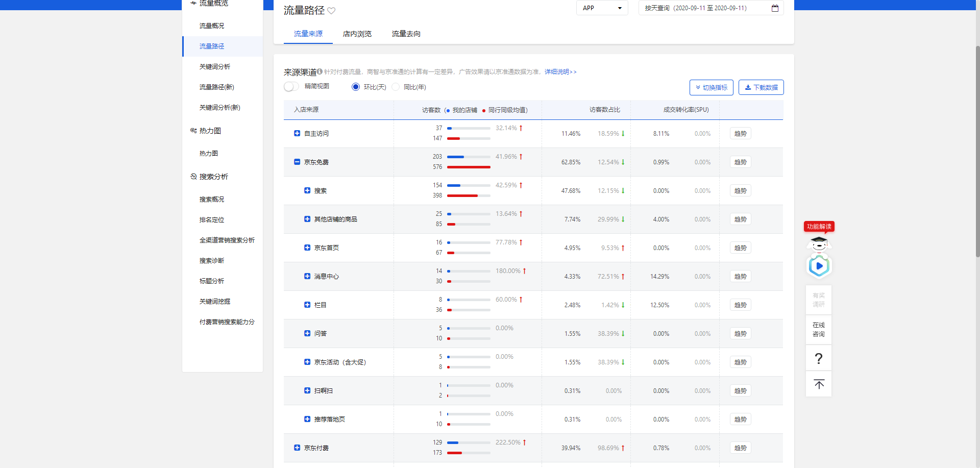Select the 搜索分析 icon in the sidebar
The image size is (980, 468).
pos(193,176)
